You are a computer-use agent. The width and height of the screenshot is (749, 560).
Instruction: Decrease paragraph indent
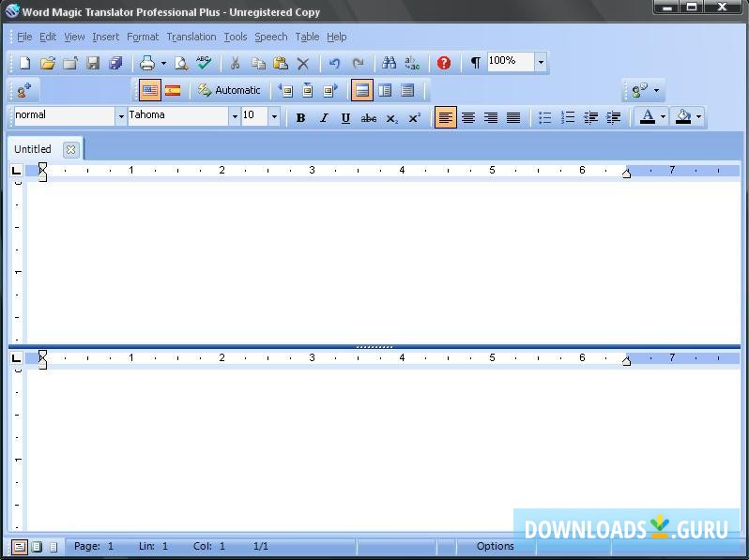tap(591, 117)
